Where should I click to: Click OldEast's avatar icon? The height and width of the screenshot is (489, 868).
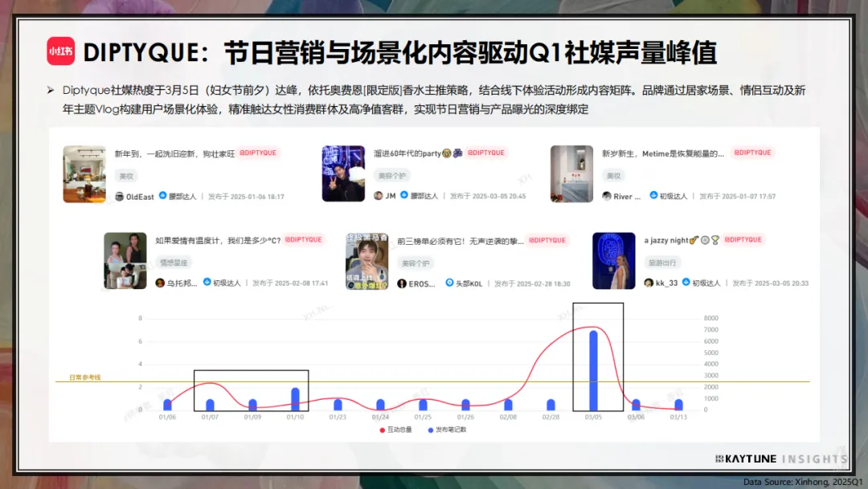[x=119, y=197]
